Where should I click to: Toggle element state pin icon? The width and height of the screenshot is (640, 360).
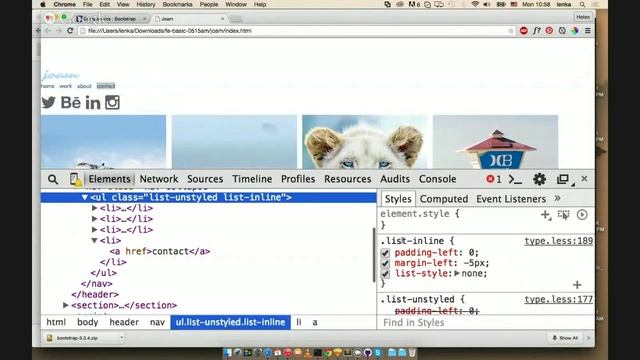click(564, 215)
